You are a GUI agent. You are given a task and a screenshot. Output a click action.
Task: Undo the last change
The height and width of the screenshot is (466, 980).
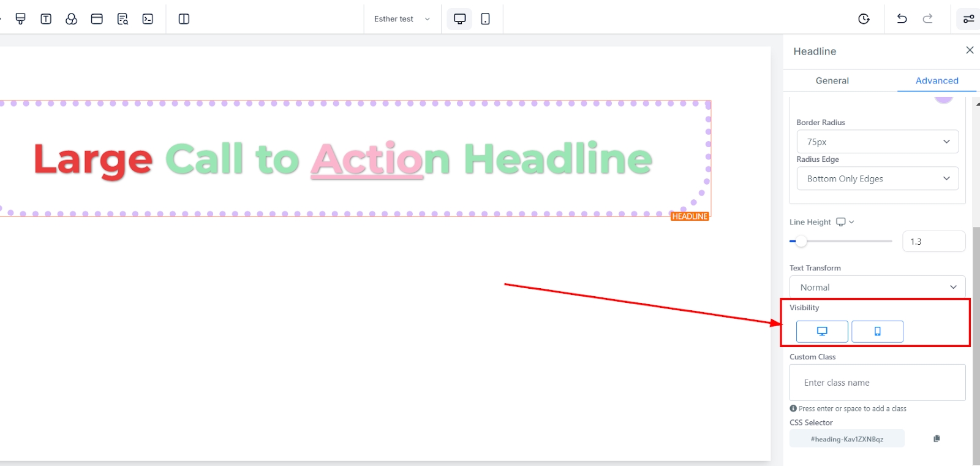(x=902, y=19)
